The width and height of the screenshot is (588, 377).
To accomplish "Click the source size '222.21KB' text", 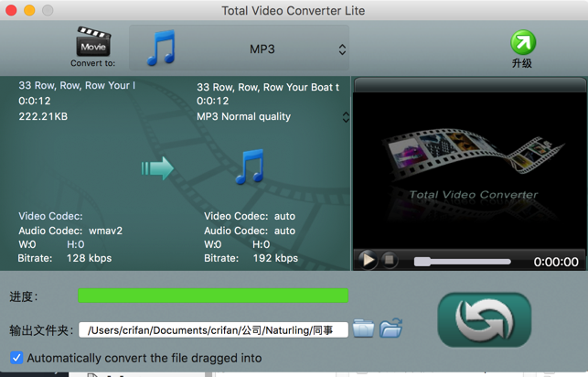I will [x=43, y=116].
